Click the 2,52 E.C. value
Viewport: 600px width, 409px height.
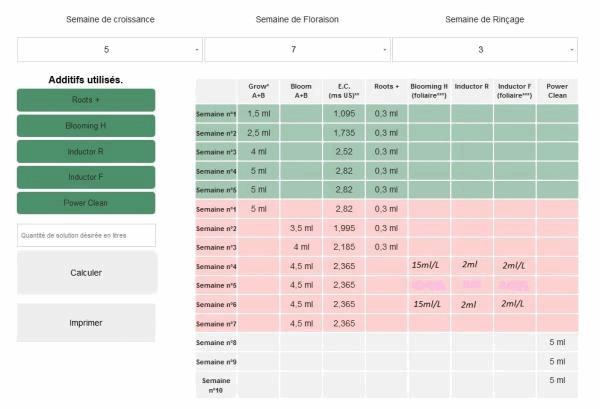(x=344, y=152)
